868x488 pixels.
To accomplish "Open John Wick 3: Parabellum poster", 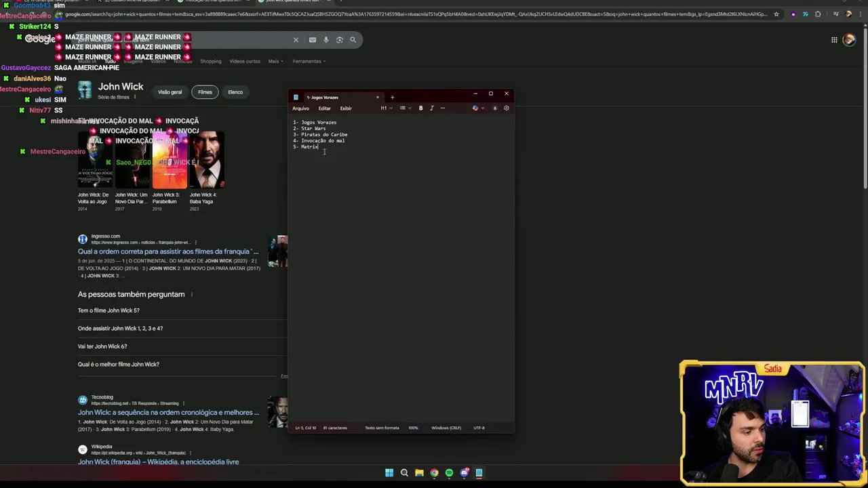I will point(170,160).
